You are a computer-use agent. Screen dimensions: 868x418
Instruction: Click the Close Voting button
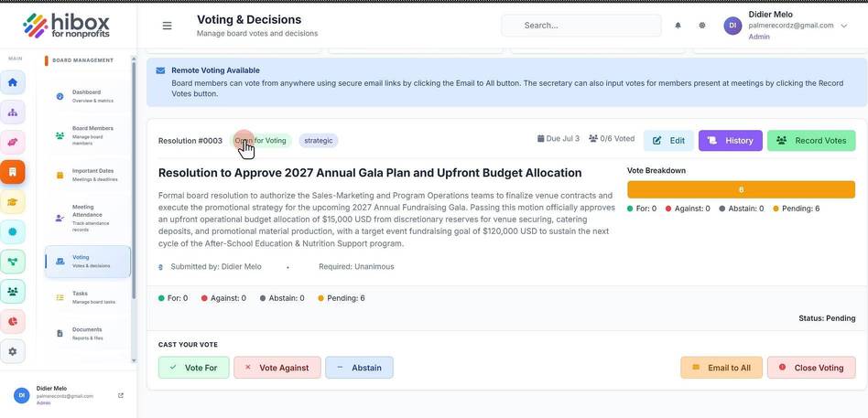811,368
